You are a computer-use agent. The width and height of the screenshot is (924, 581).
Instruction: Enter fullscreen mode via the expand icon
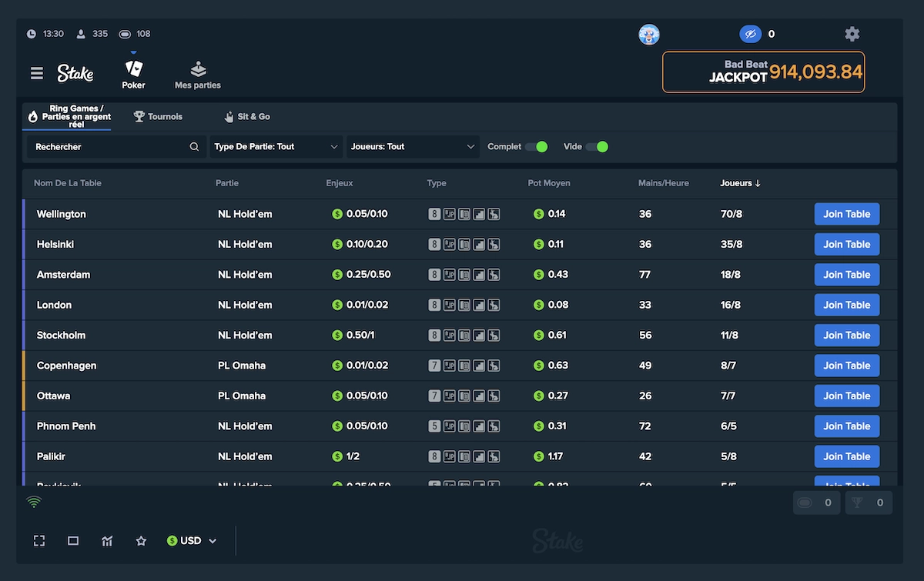click(x=39, y=541)
